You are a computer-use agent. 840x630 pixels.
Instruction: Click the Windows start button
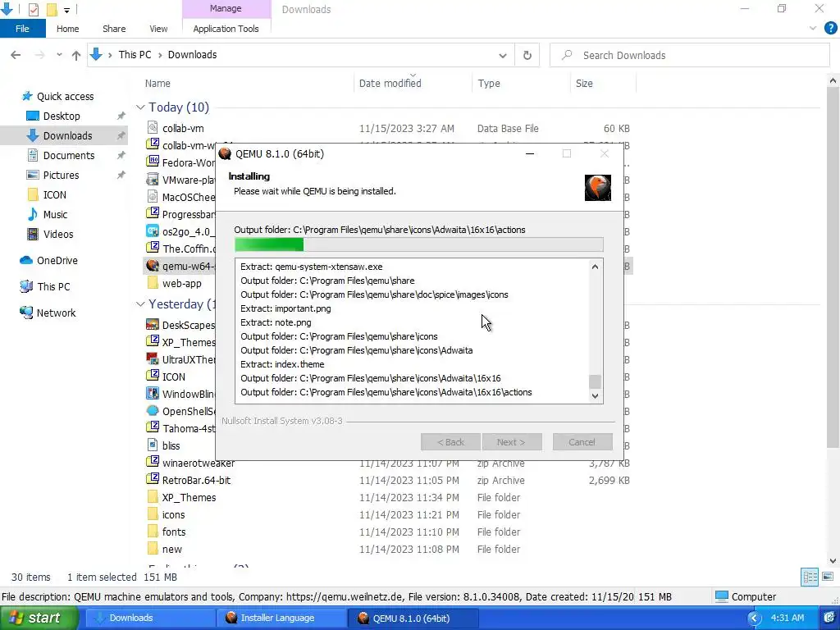[39, 618]
